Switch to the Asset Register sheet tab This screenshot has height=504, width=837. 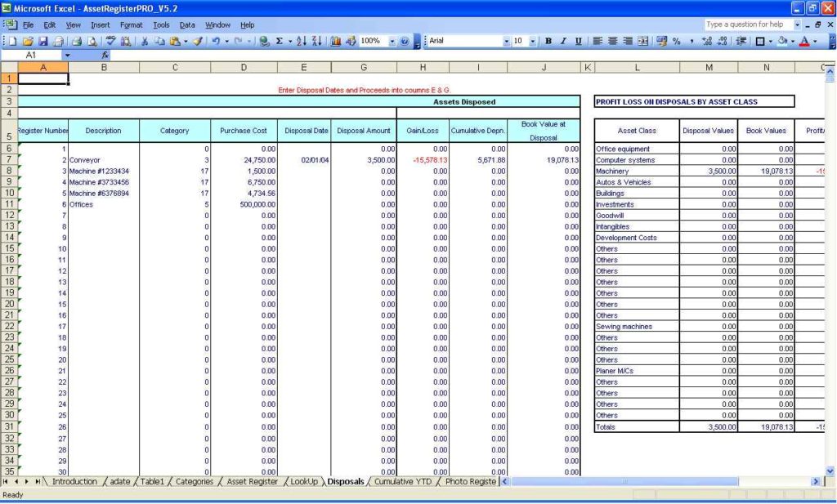coord(252,482)
